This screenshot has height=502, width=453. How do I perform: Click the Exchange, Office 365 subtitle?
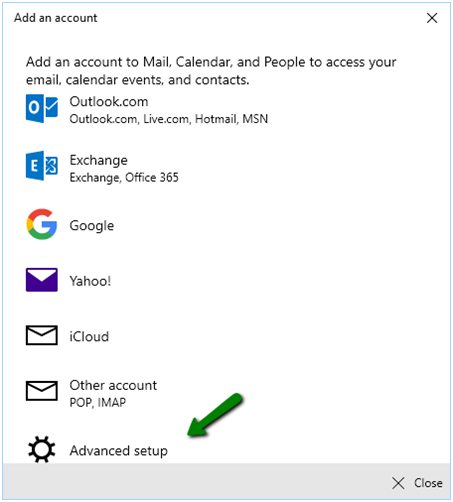pos(124,178)
